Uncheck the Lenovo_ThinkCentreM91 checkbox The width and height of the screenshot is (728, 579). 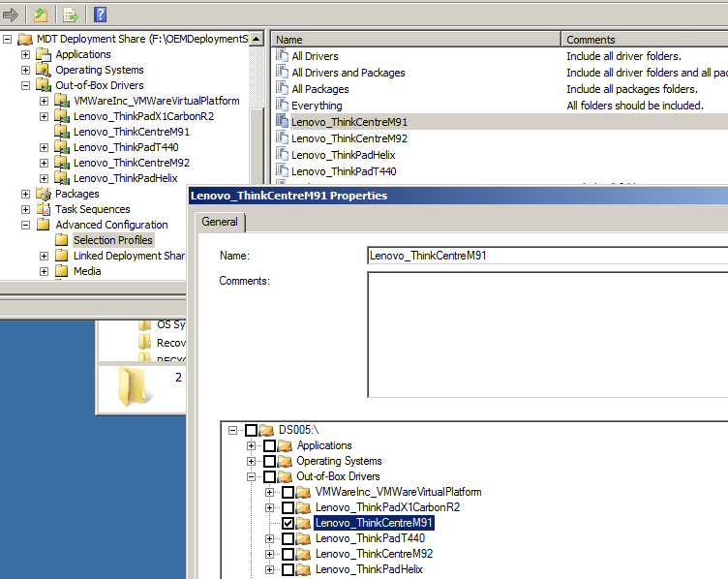coord(288,523)
